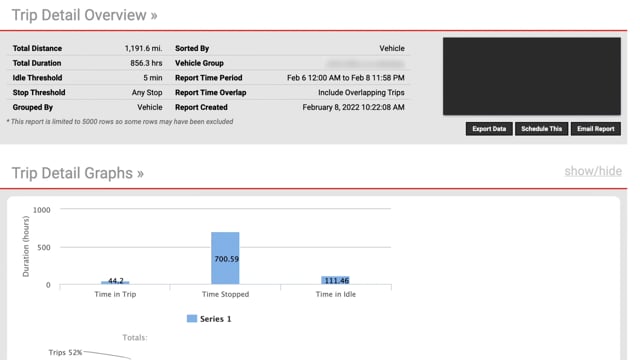Toggle the Series 1 legend swatch
Image resolution: width=640 pixels, height=360 pixels.
click(192, 319)
